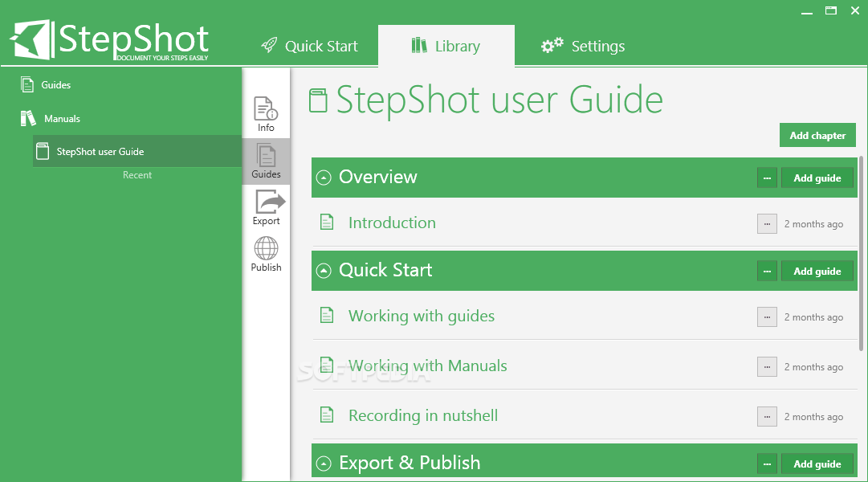Add guide to the Overview chapter
Viewport: 868px width, 482px height.
tap(817, 178)
